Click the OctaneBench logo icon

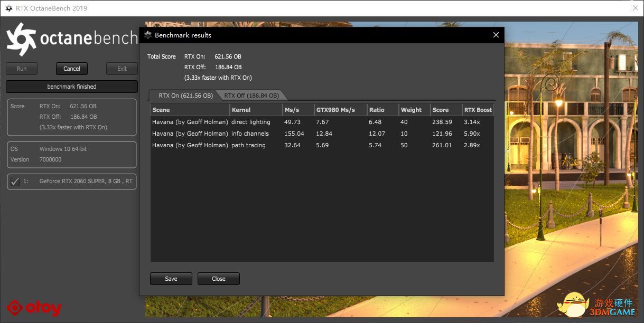[21, 39]
